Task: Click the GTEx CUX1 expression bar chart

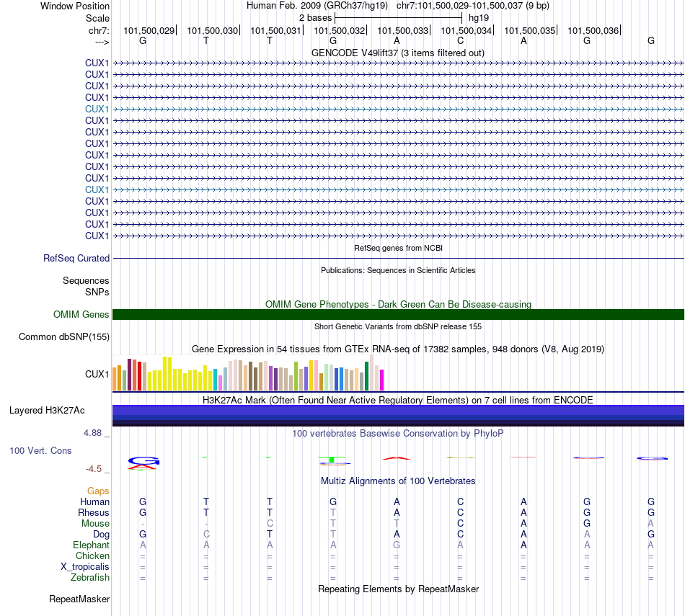Action: pyautogui.click(x=248, y=373)
